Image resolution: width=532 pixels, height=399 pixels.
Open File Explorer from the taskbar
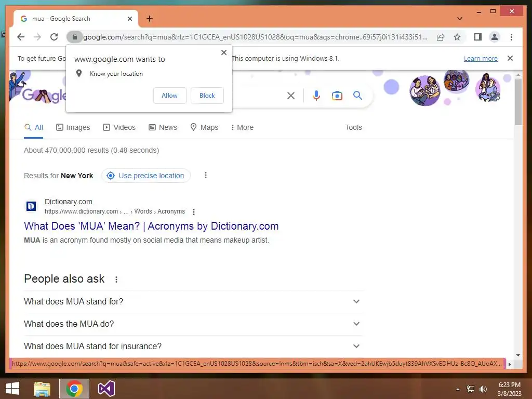click(42, 389)
